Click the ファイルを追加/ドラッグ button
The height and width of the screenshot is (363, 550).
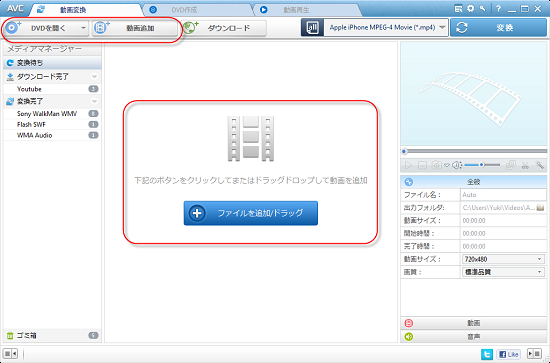[x=251, y=213]
